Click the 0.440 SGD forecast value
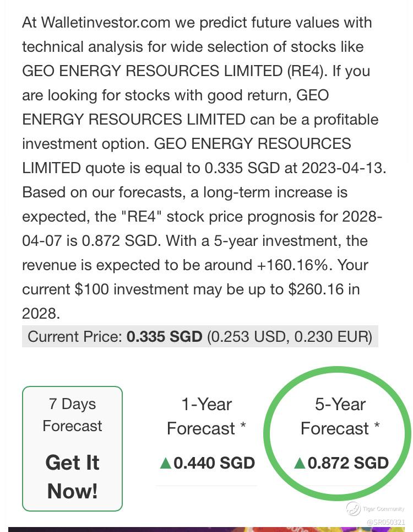Image resolution: width=413 pixels, height=532 pixels. (214, 463)
